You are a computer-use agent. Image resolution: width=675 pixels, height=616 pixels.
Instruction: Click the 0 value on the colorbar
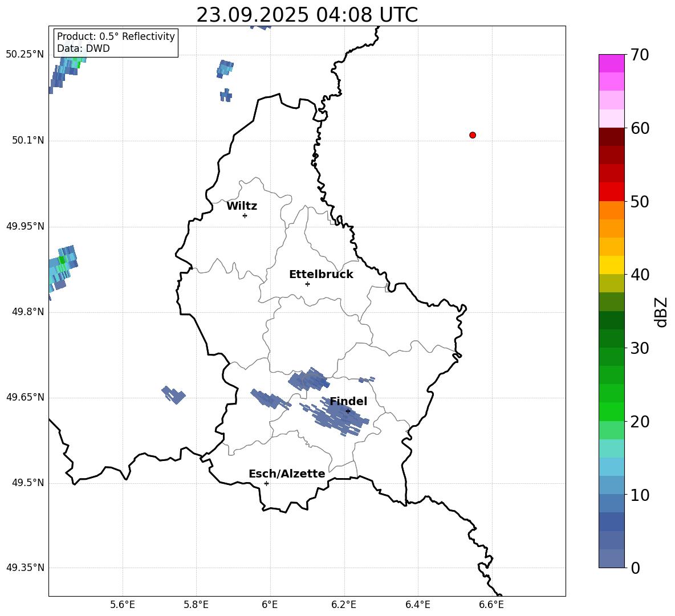636,568
